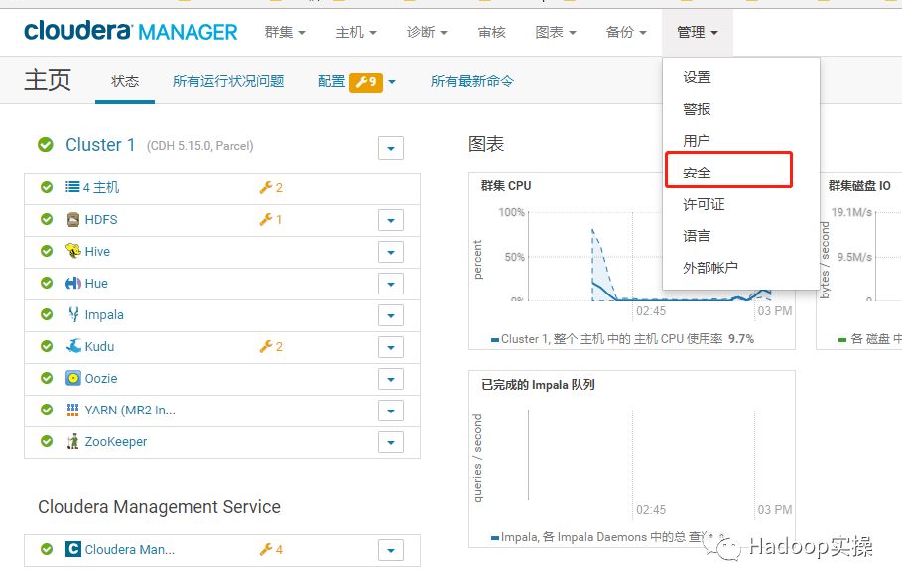Open the HDFS actions dropdown

(x=391, y=220)
